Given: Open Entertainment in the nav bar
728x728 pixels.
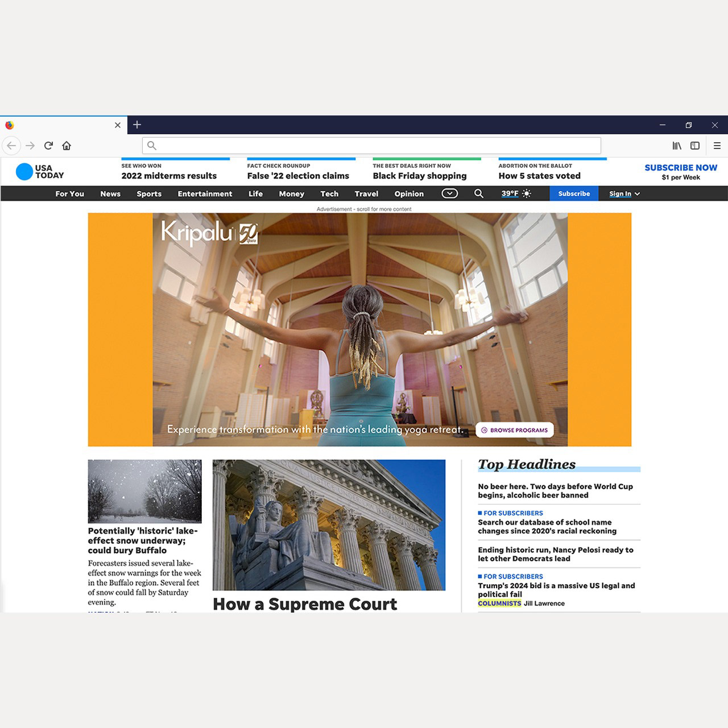Looking at the screenshot, I should [x=205, y=193].
